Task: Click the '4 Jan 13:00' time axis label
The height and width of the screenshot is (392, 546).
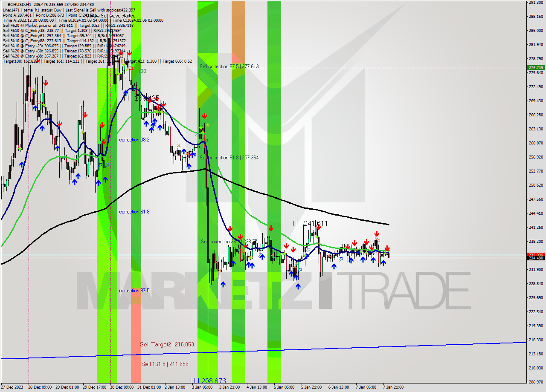Action: tap(257, 387)
